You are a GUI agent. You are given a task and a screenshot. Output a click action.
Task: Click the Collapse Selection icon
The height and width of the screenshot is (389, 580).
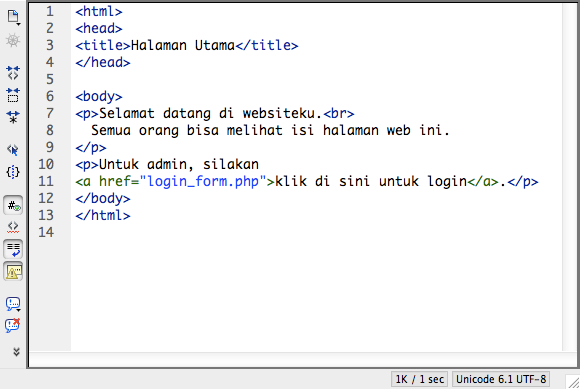[13, 95]
